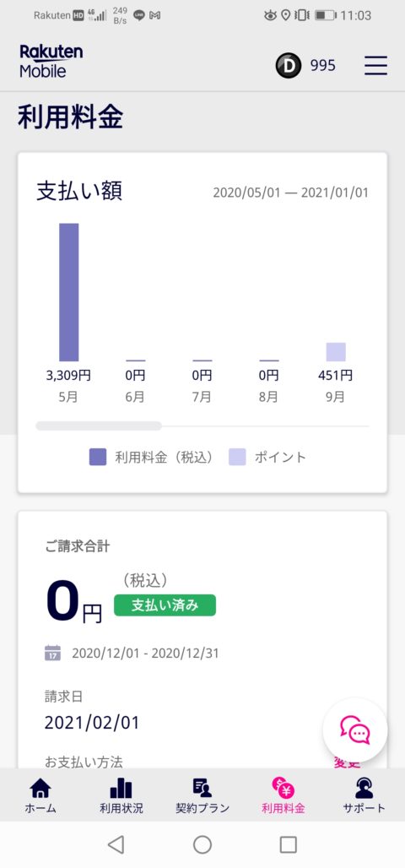Open サポート tab
Image resolution: width=405 pixels, height=868 pixels.
pos(364,795)
